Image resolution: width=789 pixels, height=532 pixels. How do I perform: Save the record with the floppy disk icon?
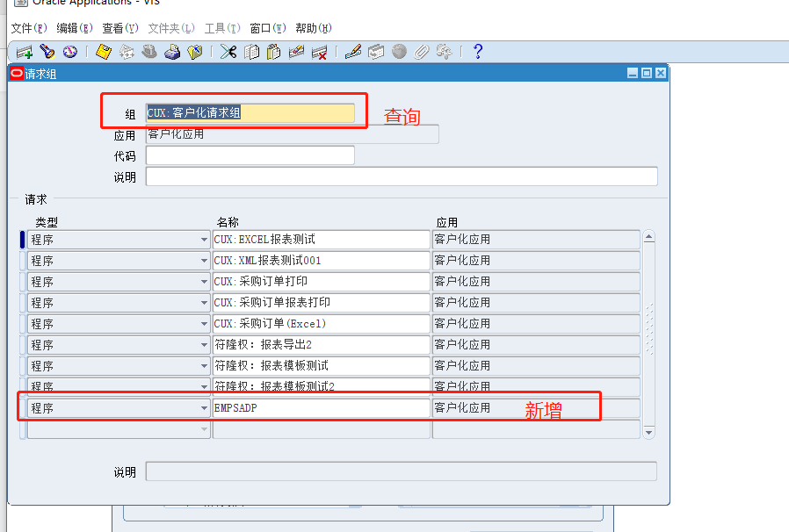[103, 52]
